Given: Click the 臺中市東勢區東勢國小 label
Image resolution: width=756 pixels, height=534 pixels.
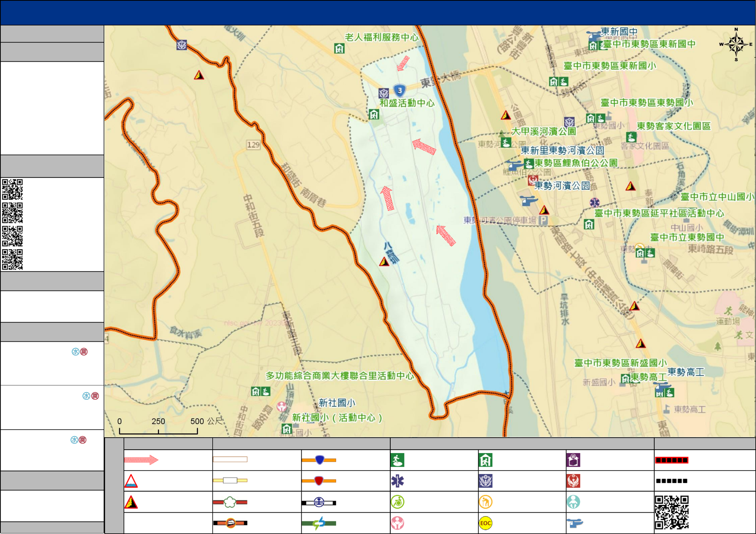Looking at the screenshot, I should tap(647, 103).
